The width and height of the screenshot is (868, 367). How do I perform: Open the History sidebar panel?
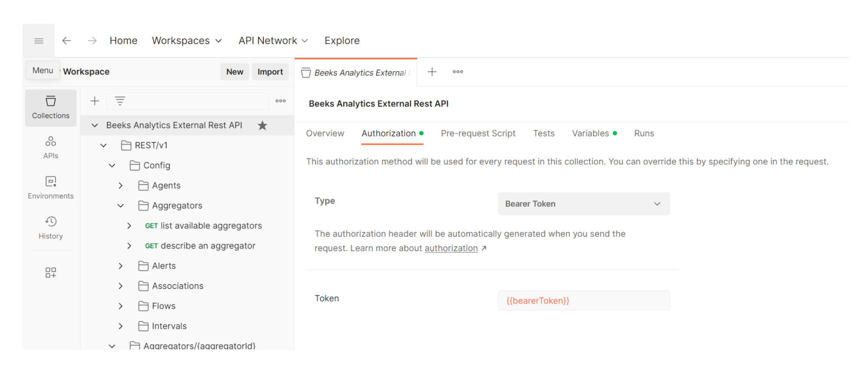tap(51, 228)
